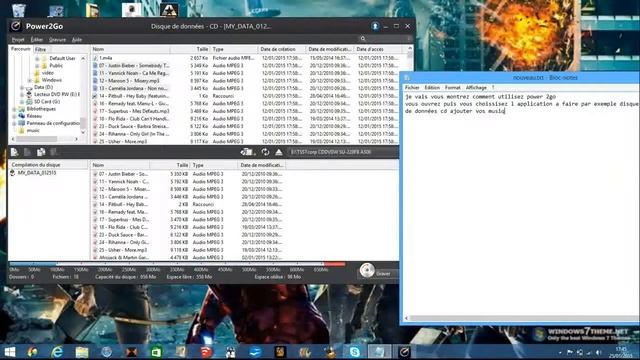This screenshot has height=360, width=640.
Task: Expand the Lecteur DVD RW drive
Action: coord(22,94)
